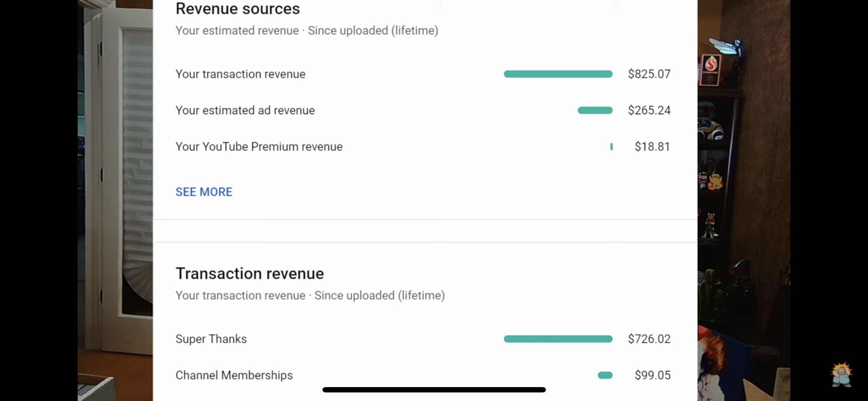The image size is (868, 401).
Task: Select the $18.81 Premium revenue value
Action: click(652, 146)
